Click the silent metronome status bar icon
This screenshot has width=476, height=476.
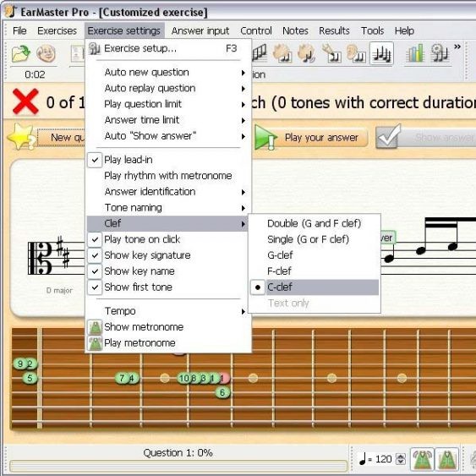pos(447,460)
